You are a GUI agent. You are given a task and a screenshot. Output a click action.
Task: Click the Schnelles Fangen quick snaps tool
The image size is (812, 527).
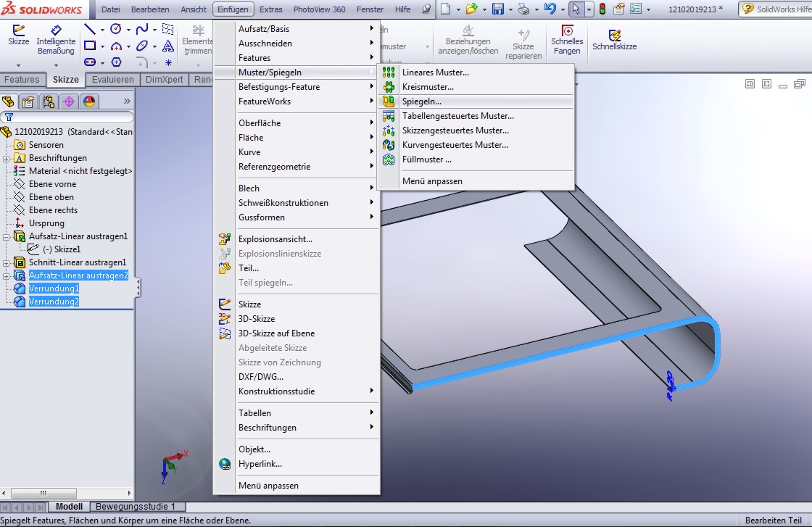567,40
